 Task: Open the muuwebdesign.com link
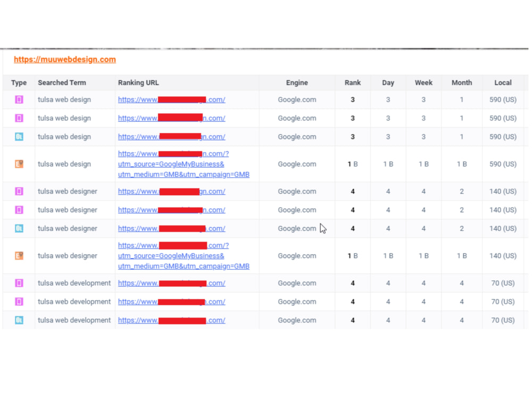pos(65,60)
